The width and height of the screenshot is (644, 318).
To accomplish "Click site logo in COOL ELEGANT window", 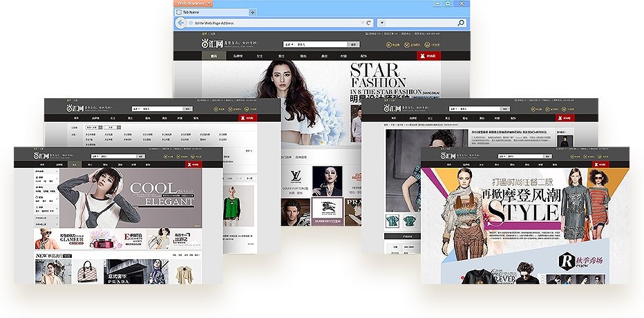I will coord(43,156).
